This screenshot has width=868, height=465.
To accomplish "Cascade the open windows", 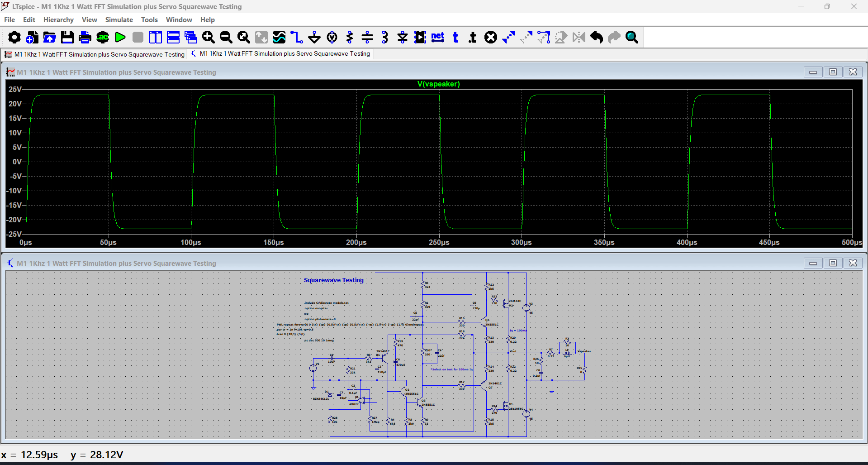I will point(191,37).
